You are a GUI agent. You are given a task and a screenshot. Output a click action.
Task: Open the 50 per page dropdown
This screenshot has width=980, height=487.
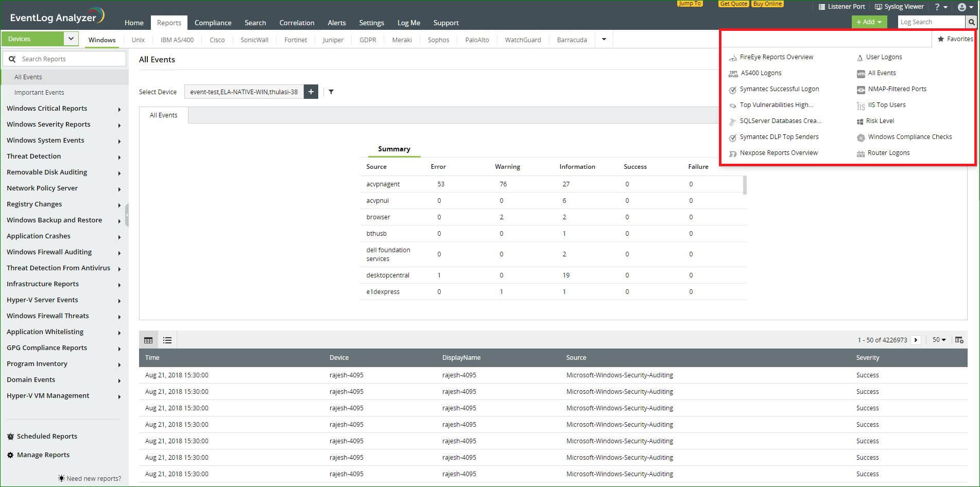(939, 340)
